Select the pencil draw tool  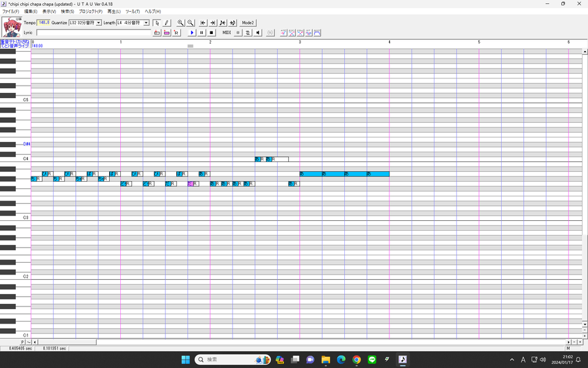[x=167, y=23]
